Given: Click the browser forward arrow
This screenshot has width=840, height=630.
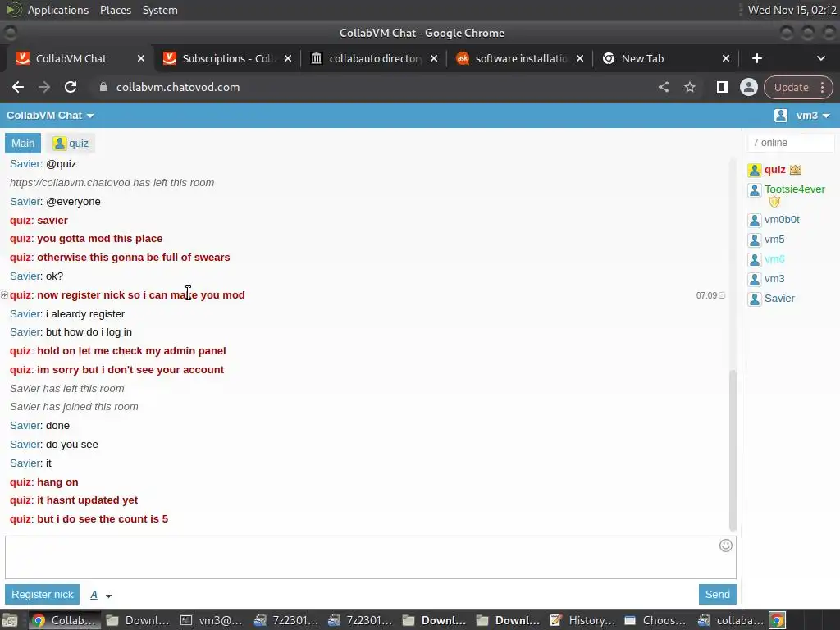Looking at the screenshot, I should 44,87.
